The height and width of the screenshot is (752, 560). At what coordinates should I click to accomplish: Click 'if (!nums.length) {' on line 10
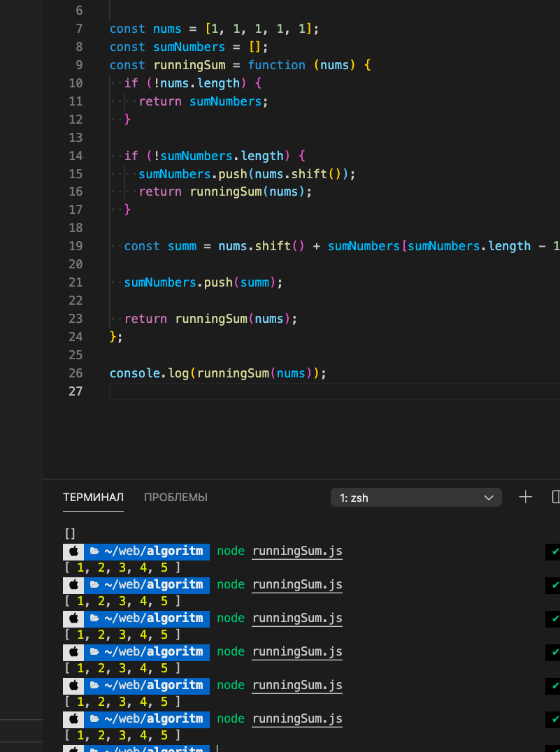click(x=192, y=83)
